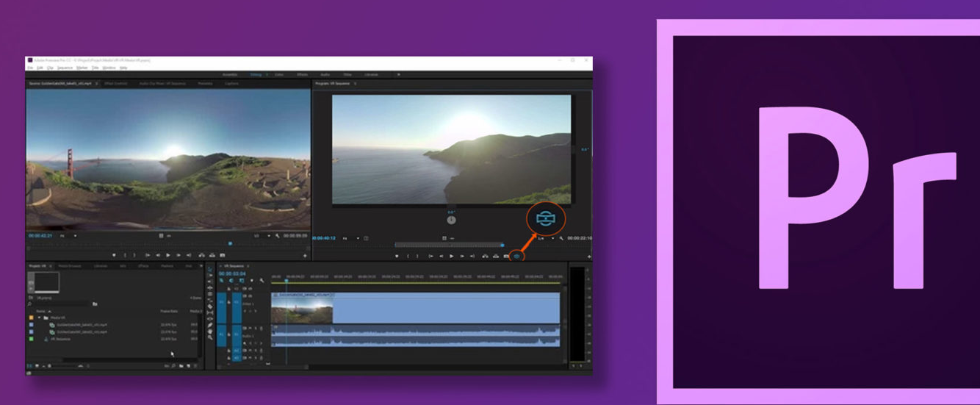Open Source monitor settings wrench
The image size is (980, 405).
pyautogui.click(x=277, y=236)
